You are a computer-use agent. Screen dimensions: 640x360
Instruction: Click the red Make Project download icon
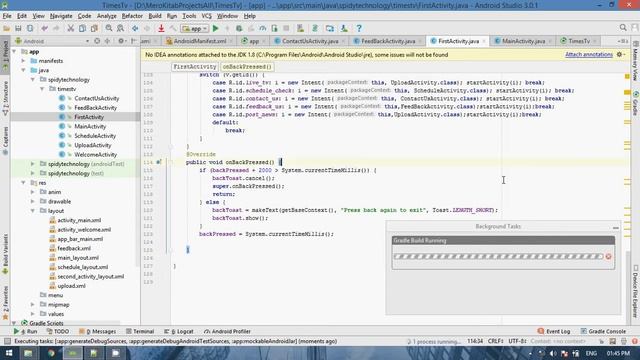click(161, 28)
